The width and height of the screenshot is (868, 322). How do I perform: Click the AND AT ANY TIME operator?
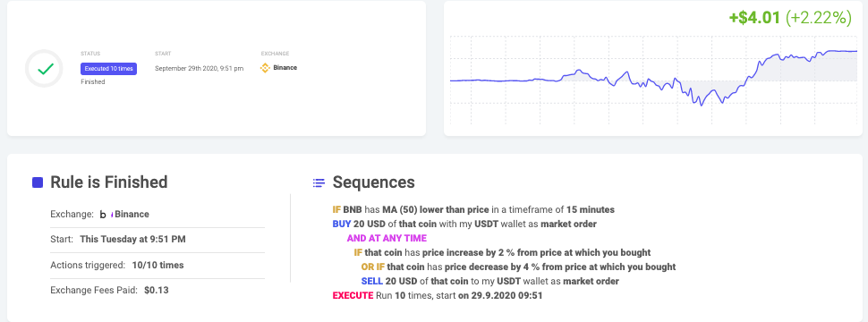coord(387,239)
